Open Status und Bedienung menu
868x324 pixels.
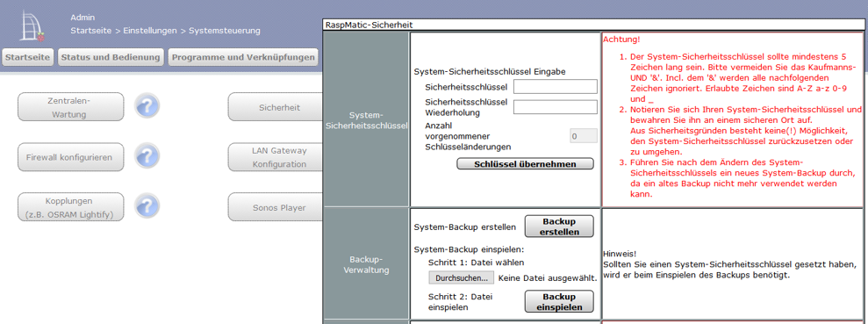[x=111, y=57]
